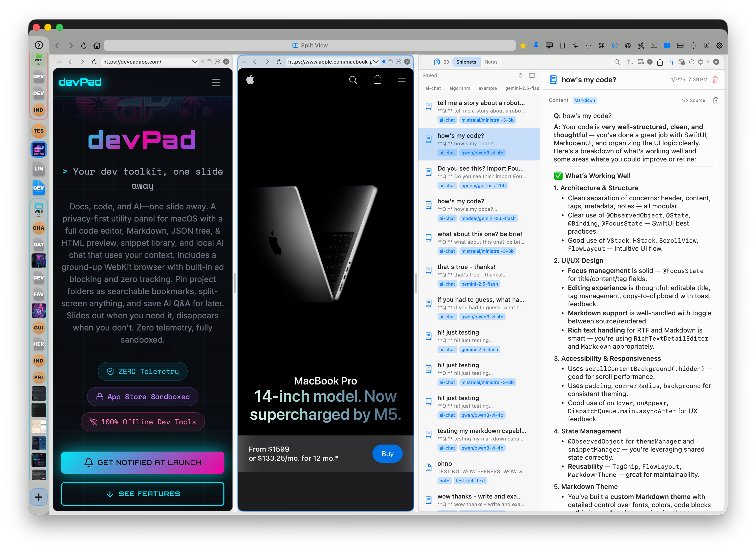Open the terminal icon in the top toolbar
Viewport: 756px width, 552px height.
[654, 45]
